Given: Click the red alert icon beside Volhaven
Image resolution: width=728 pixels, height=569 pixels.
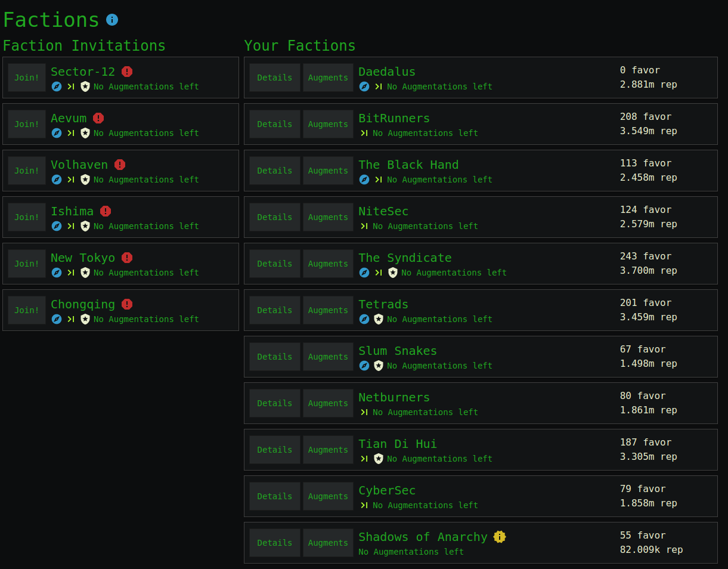Looking at the screenshot, I should 120,165.
